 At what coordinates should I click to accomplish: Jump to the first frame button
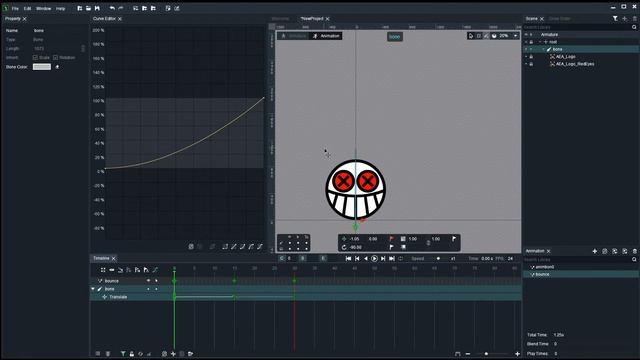tap(348, 258)
